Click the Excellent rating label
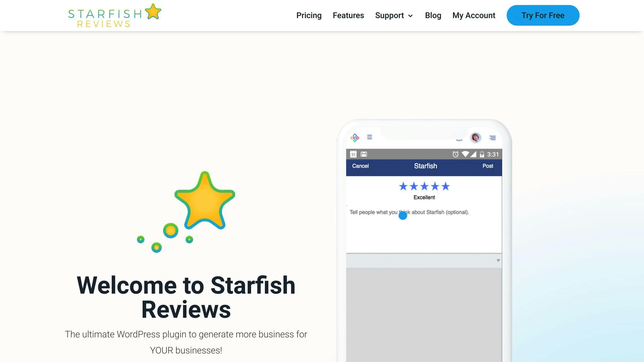644x362 pixels. tap(424, 197)
